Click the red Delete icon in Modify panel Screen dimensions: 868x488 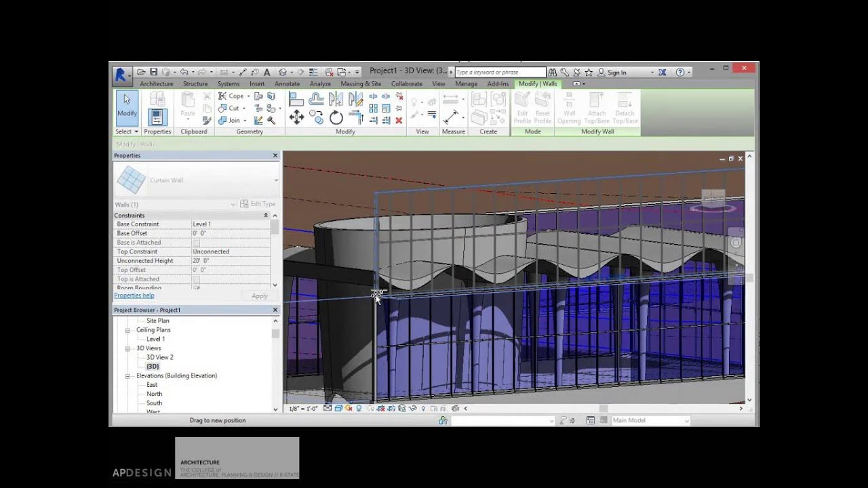tap(399, 120)
